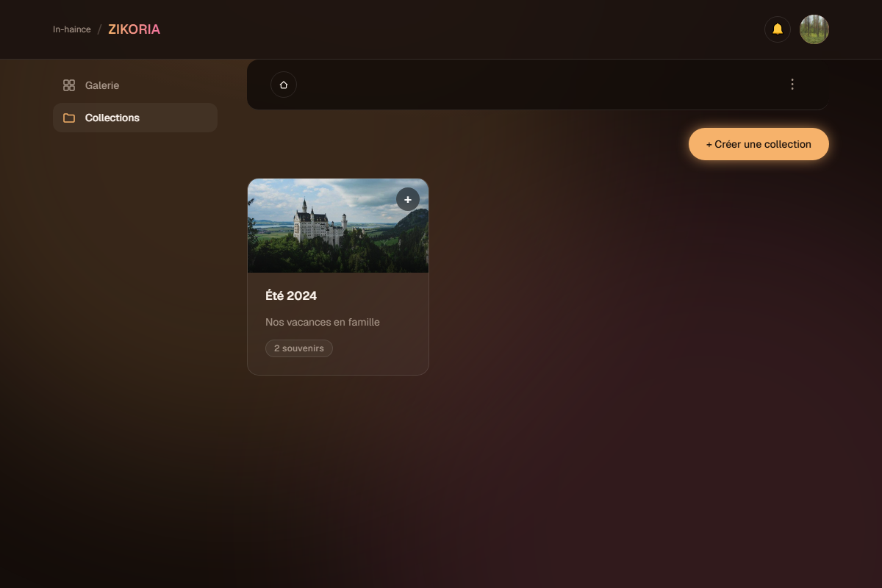Click the 2 souvenirs badge
The image size is (882, 588).
pyautogui.click(x=299, y=348)
